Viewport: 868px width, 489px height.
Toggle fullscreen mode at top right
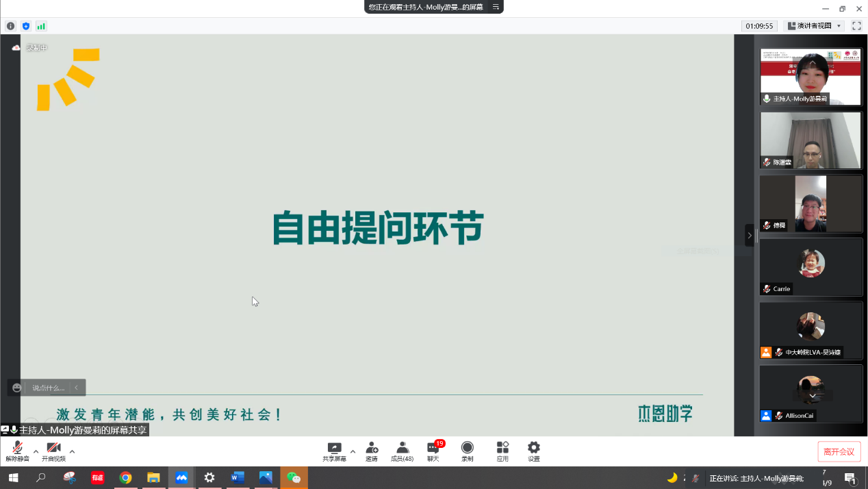point(856,25)
